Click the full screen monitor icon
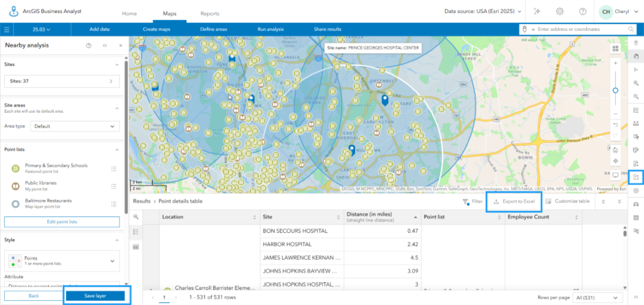 (615, 175)
